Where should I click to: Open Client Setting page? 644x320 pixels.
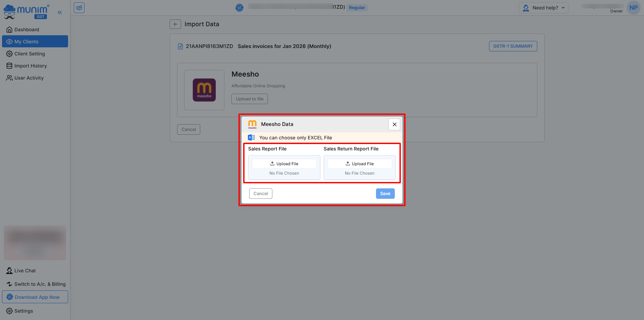coord(30,54)
